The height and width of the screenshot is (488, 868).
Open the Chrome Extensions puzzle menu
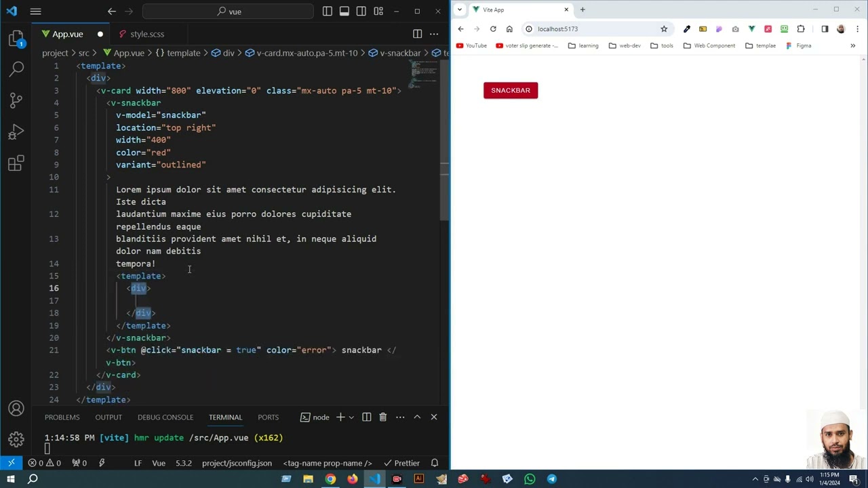click(x=801, y=29)
